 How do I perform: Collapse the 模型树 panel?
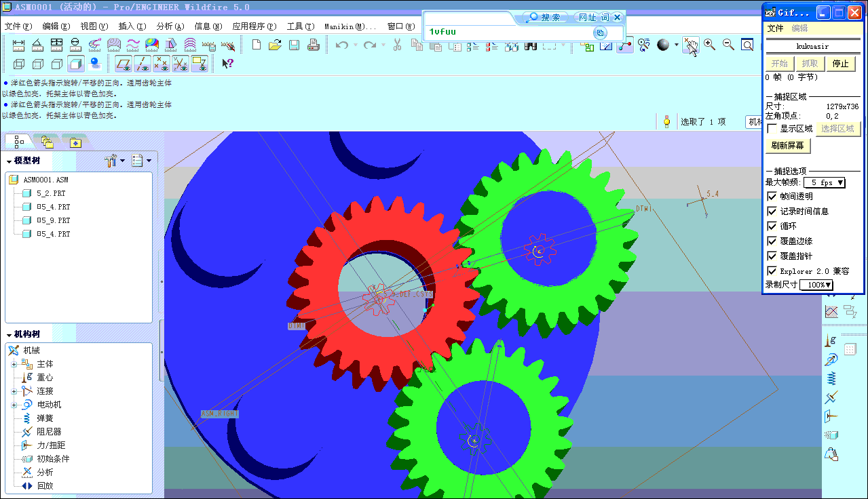pos(10,161)
